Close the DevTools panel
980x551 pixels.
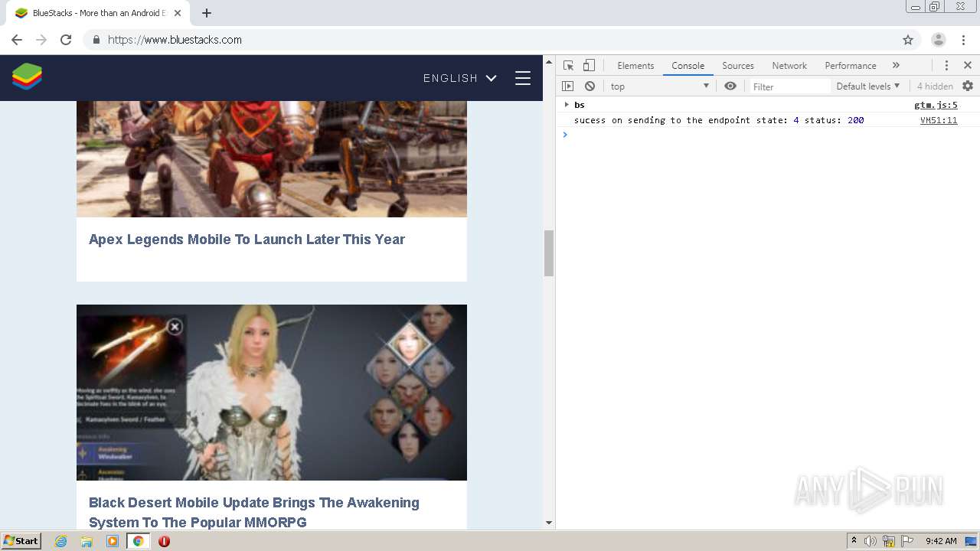tap(968, 66)
